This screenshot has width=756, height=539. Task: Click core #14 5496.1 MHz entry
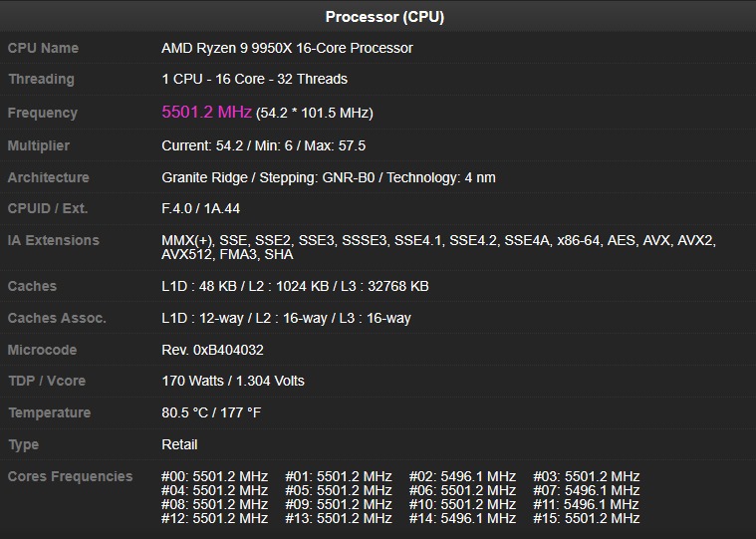click(462, 518)
